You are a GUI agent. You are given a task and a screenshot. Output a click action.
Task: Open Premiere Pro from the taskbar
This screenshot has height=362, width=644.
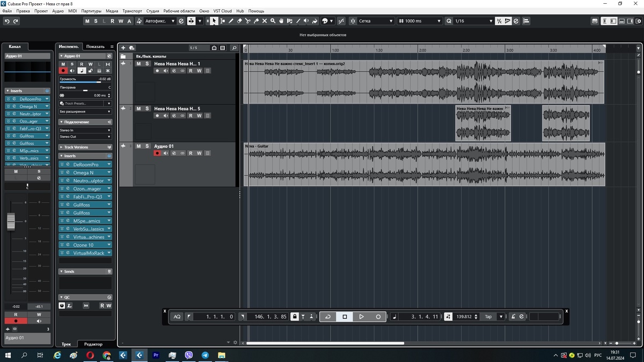[156, 355]
